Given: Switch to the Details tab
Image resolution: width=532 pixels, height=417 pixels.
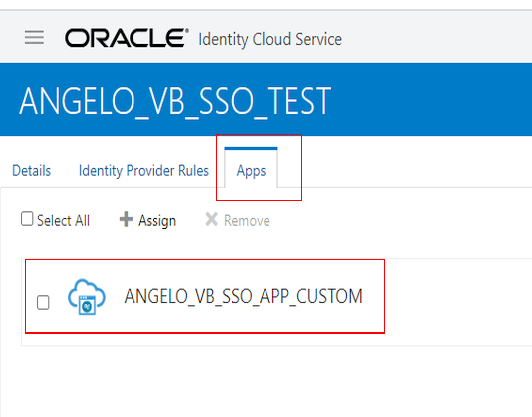Looking at the screenshot, I should [x=32, y=171].
